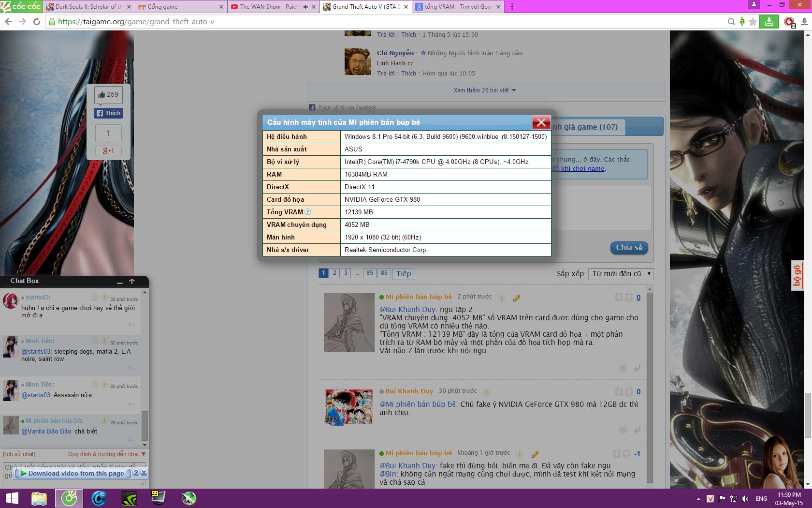Mute the WAN Show tab audio
This screenshot has width=812, height=508.
305,7
